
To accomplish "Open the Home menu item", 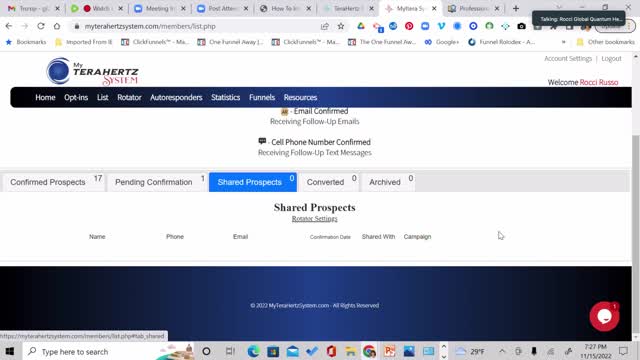I will click(x=45, y=98).
